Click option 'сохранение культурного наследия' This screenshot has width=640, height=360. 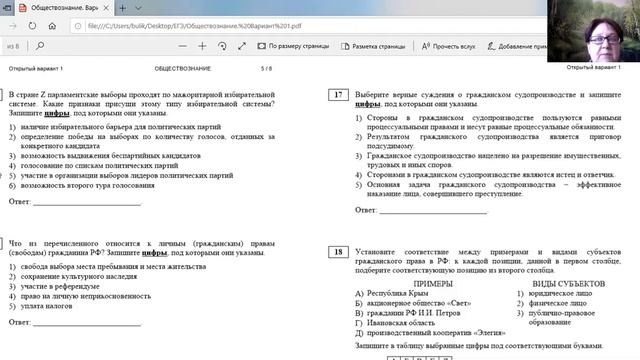point(79,276)
